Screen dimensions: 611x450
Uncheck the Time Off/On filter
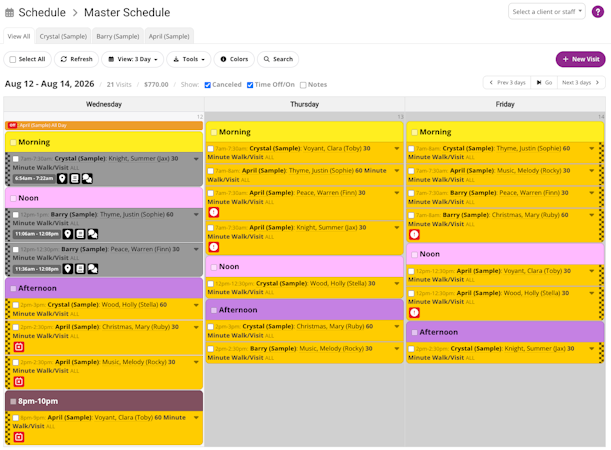tap(250, 85)
